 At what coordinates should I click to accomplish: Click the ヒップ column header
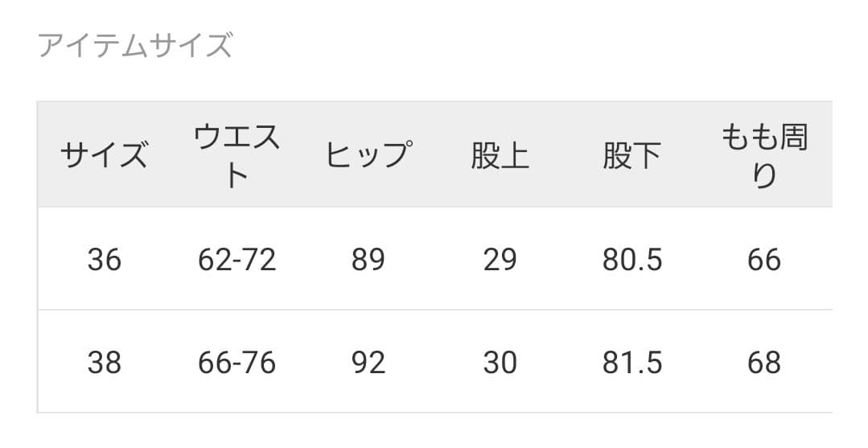click(x=368, y=154)
